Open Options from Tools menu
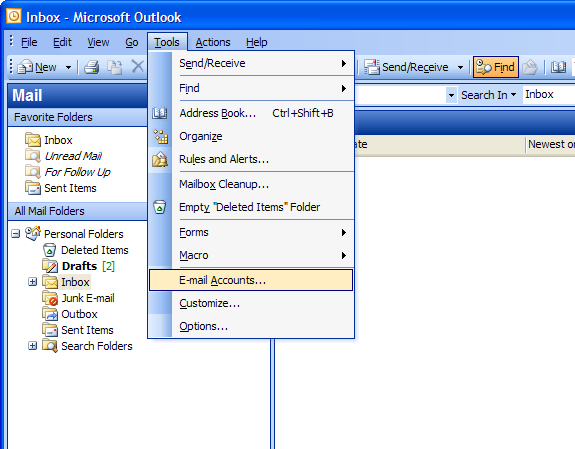This screenshot has height=449, width=575. click(251, 326)
